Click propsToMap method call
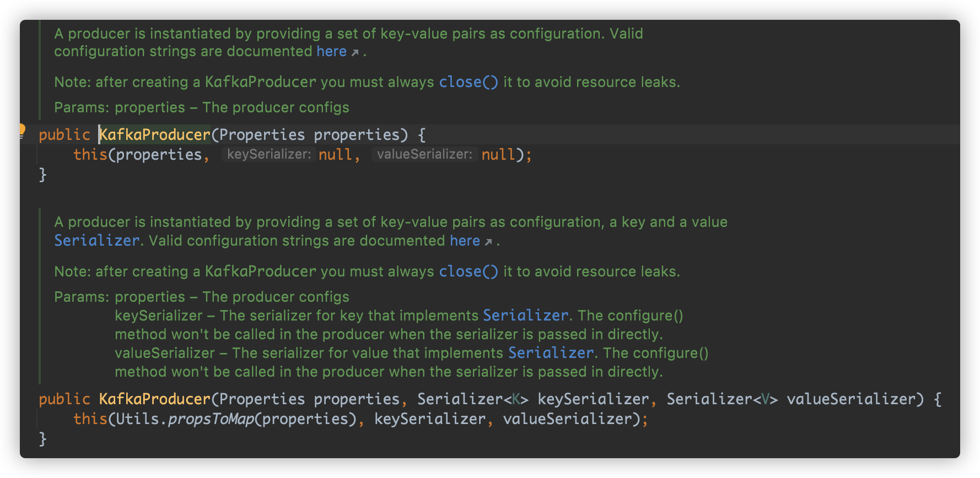Image resolution: width=980 pixels, height=478 pixels. (211, 419)
